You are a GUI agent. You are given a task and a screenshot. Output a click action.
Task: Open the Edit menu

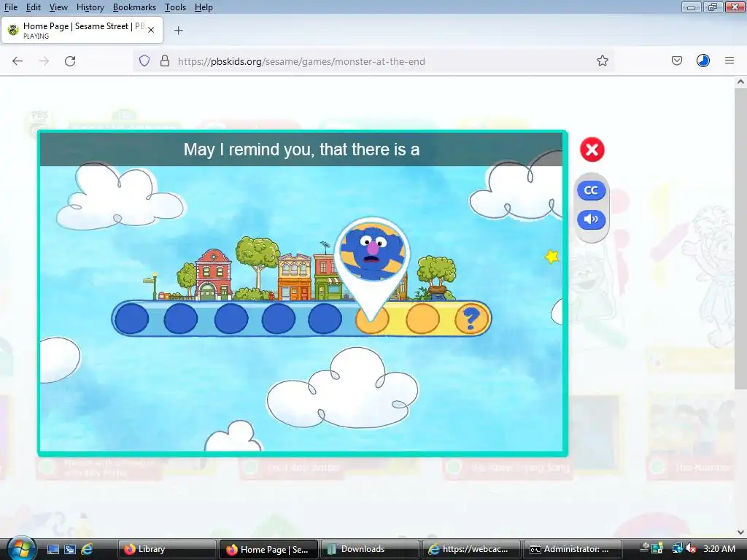pos(33,7)
